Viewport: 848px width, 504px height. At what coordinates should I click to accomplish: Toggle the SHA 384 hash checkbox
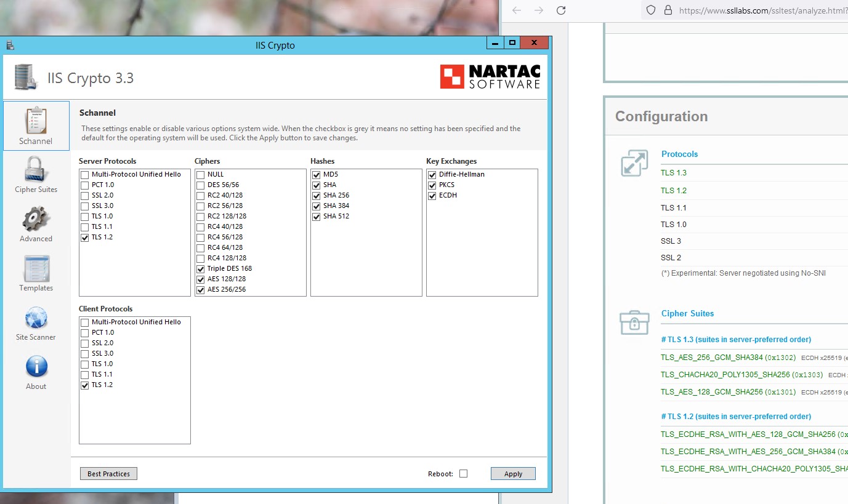[317, 206]
